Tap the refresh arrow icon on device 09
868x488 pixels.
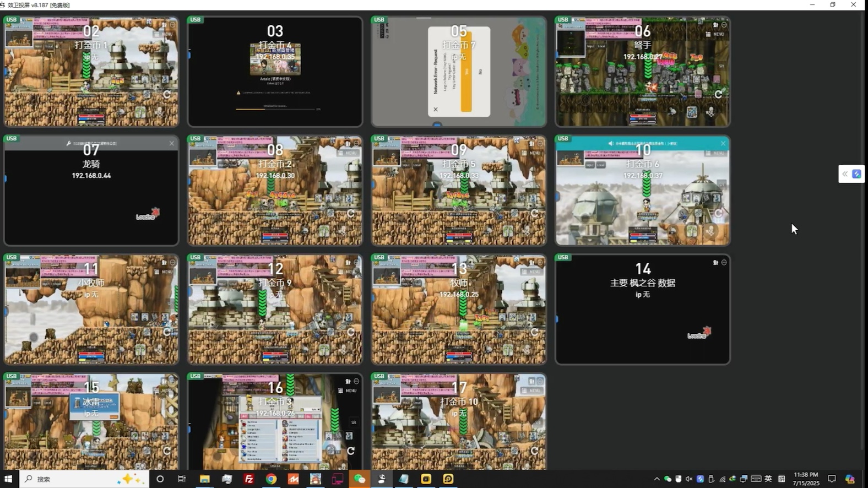click(x=534, y=213)
